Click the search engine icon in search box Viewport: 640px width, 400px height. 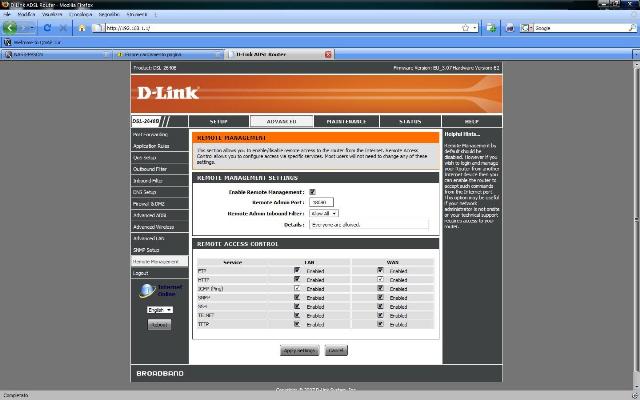(524, 27)
